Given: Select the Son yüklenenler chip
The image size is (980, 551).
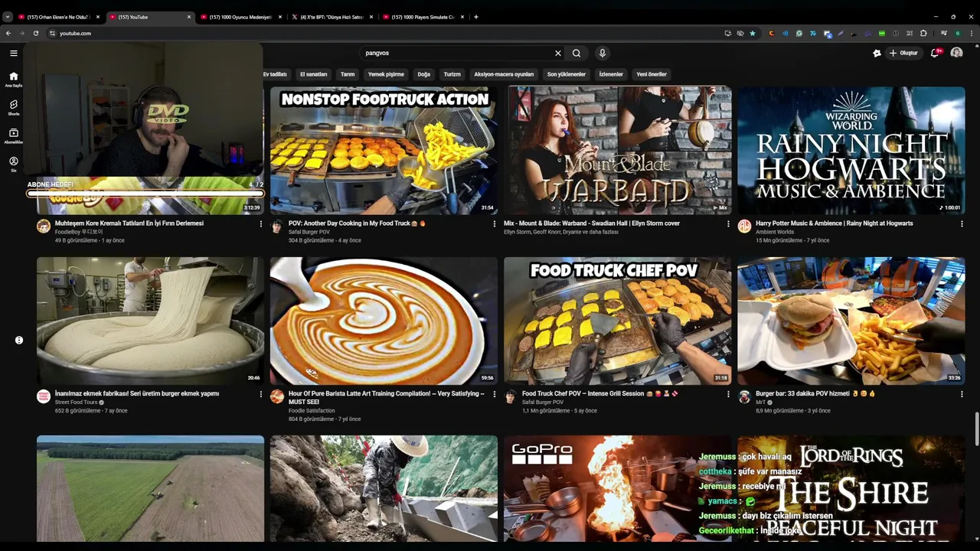Looking at the screenshot, I should (x=567, y=74).
